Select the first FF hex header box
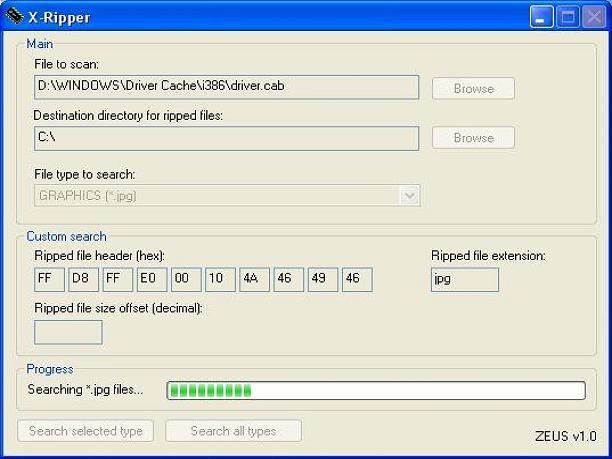 click(x=49, y=279)
